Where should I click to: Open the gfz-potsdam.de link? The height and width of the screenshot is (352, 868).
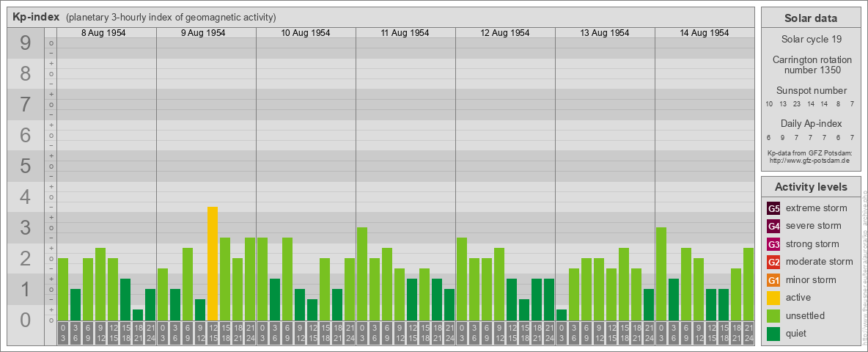pyautogui.click(x=809, y=160)
